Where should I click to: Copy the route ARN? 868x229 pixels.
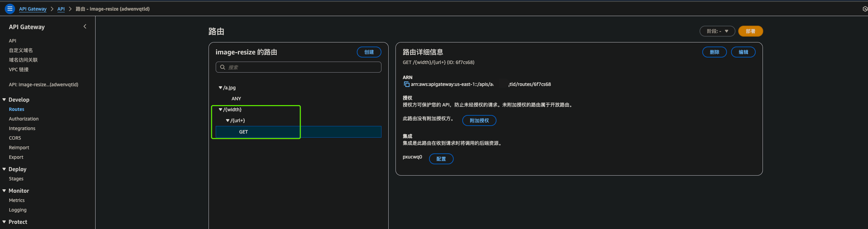click(x=406, y=84)
